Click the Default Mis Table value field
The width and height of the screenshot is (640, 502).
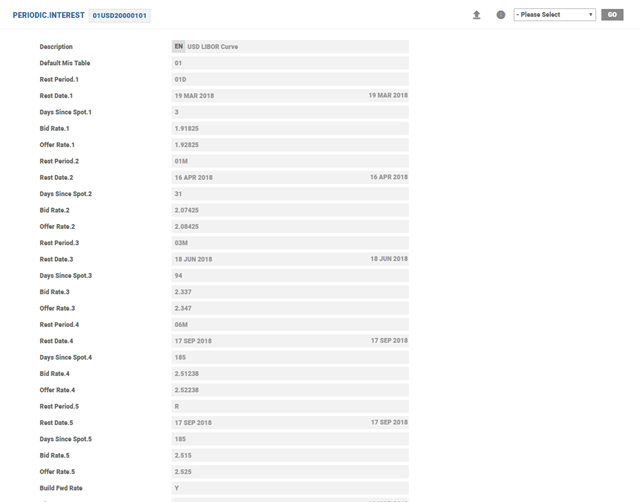[290, 63]
